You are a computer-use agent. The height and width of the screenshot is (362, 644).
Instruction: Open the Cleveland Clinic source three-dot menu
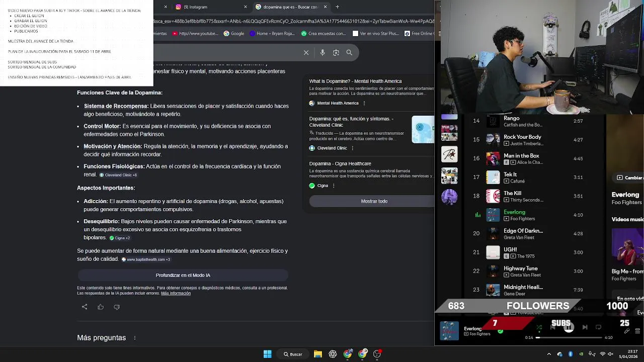(x=352, y=148)
